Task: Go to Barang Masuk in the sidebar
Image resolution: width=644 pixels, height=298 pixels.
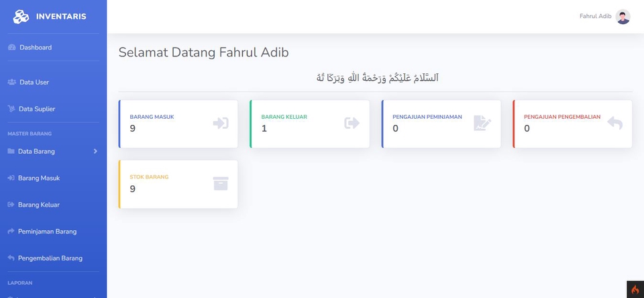Action: click(x=38, y=178)
